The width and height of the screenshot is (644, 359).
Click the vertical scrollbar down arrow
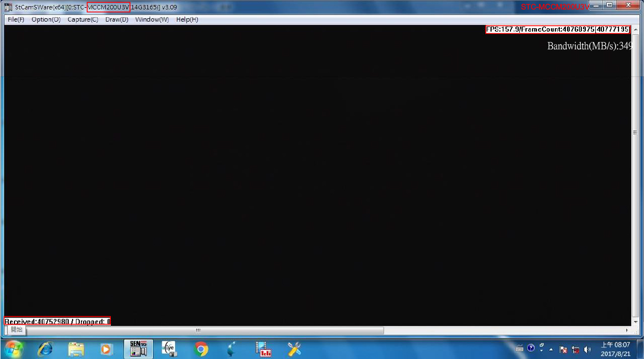click(x=635, y=321)
